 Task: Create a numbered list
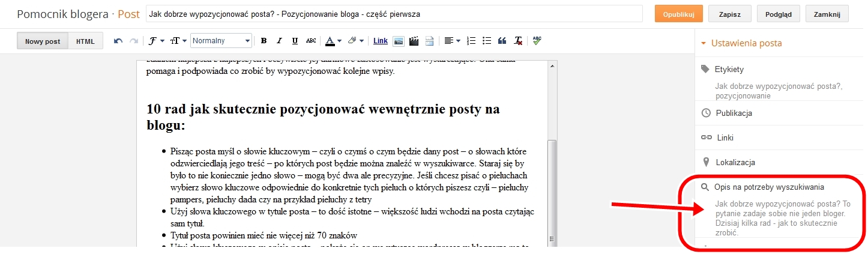point(471,41)
